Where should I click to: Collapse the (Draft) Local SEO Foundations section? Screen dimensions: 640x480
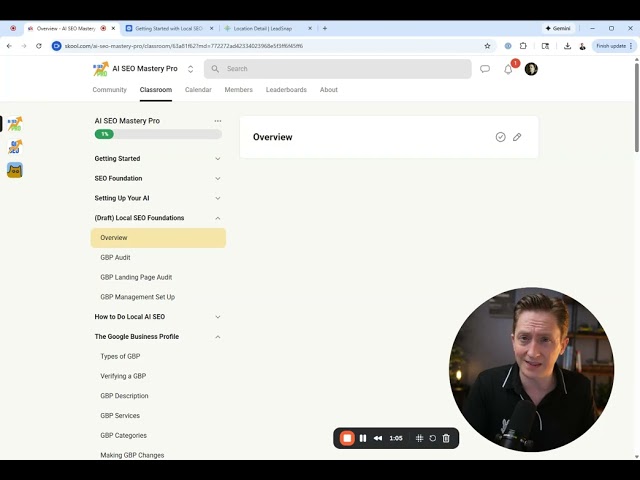click(x=158, y=218)
